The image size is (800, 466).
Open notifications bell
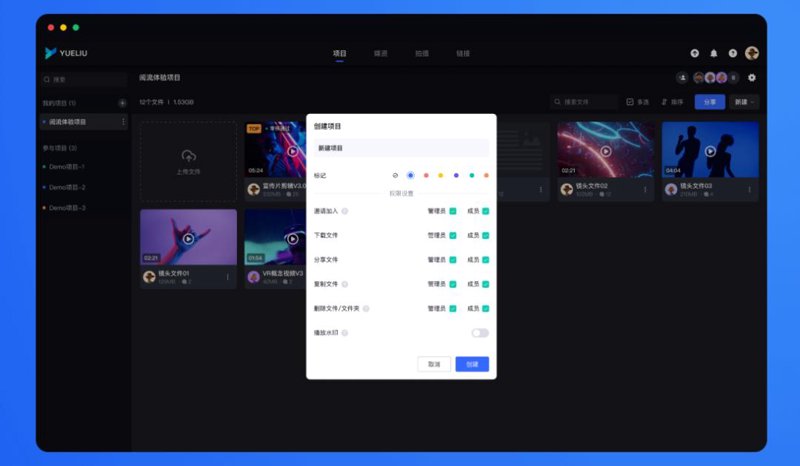click(x=714, y=53)
